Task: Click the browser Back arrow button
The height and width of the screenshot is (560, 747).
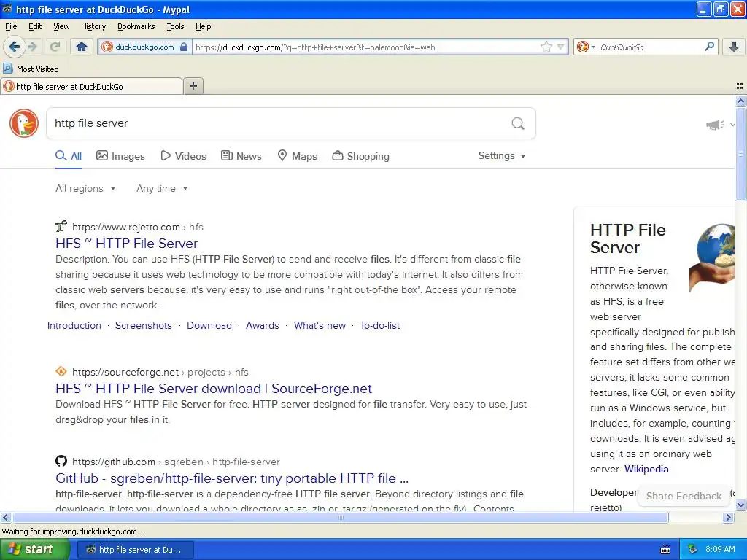Action: pos(14,47)
